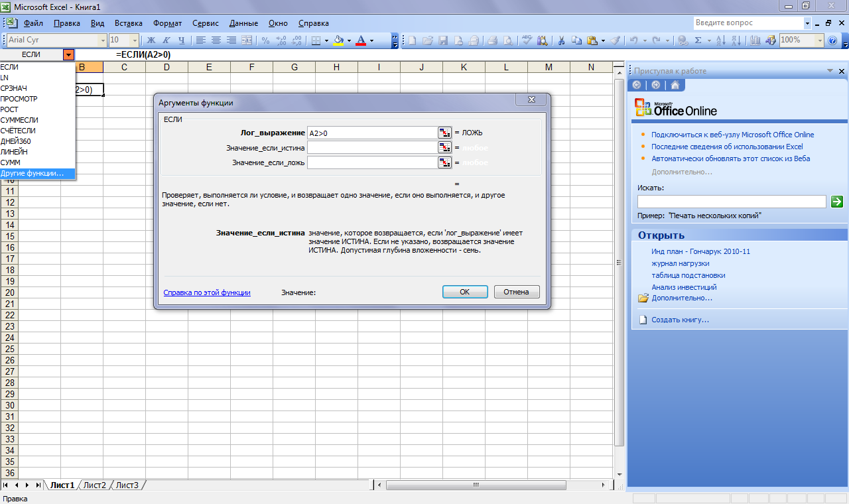Click the Save diskette icon
The width and height of the screenshot is (849, 504).
pos(443,40)
